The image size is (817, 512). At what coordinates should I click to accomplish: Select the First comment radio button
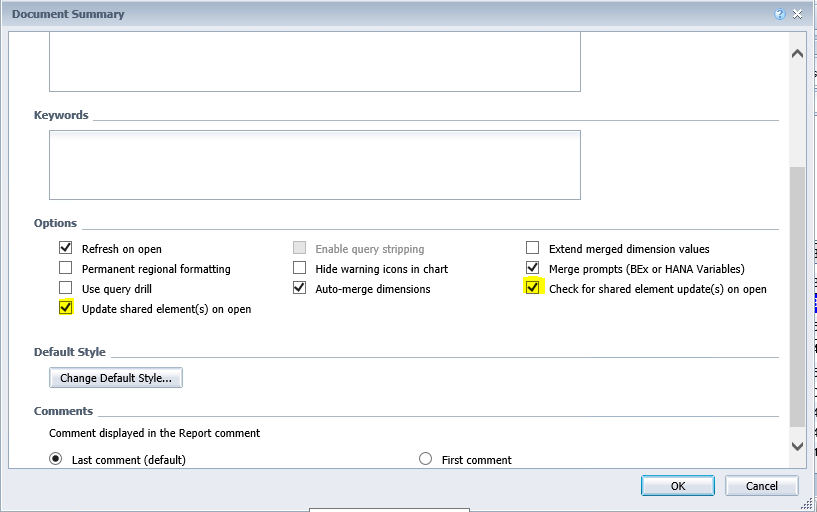click(426, 459)
